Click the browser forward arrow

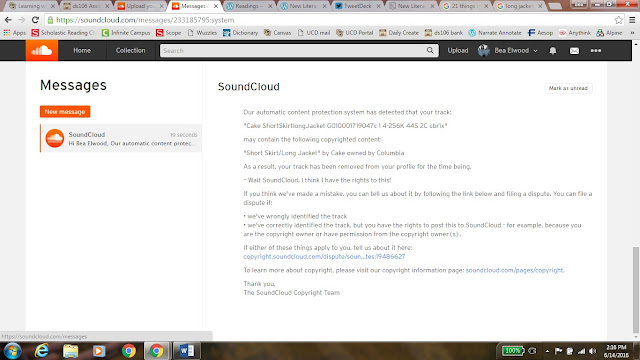tap(22, 20)
